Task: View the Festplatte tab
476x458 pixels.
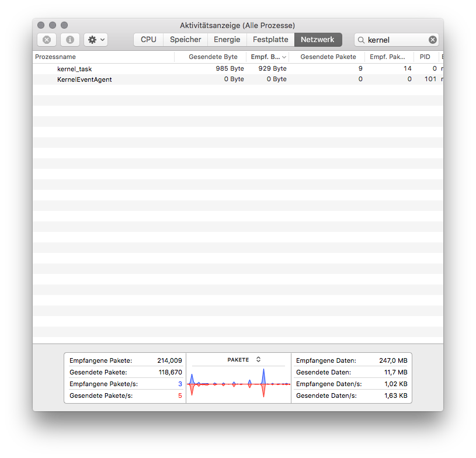Action: tap(270, 39)
